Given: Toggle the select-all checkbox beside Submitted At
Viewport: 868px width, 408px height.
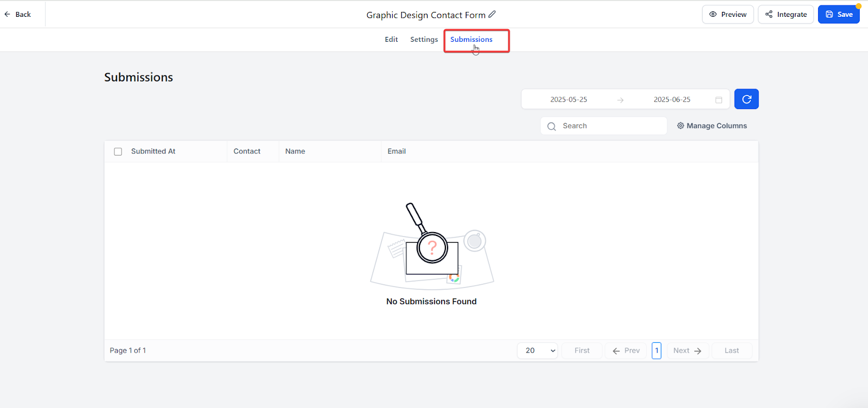Looking at the screenshot, I should [x=118, y=152].
